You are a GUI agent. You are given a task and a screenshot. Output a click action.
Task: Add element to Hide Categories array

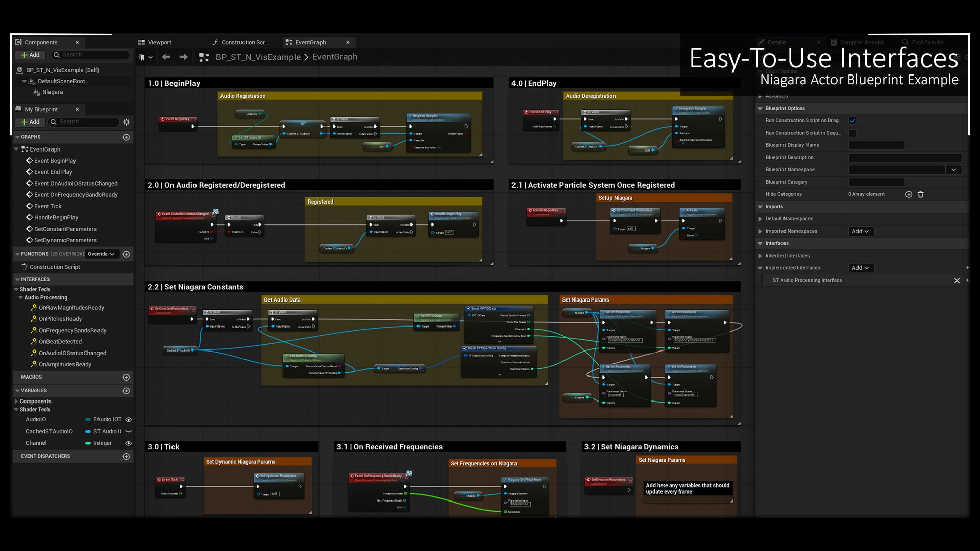click(909, 194)
